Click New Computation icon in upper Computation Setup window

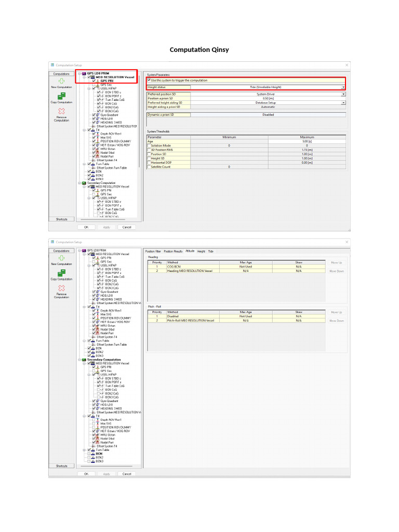tap(61, 81)
